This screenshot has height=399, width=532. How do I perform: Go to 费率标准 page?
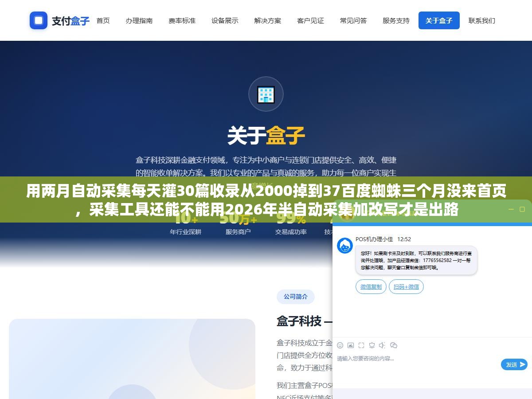[x=182, y=20]
